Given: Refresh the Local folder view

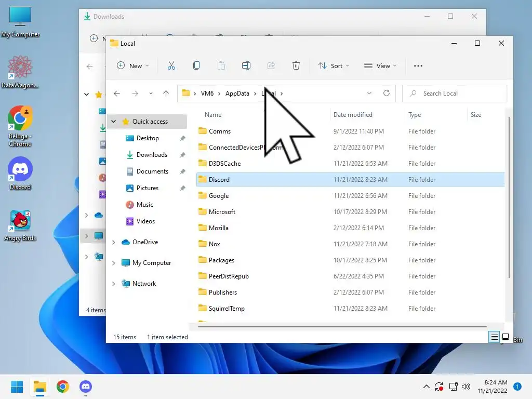Looking at the screenshot, I should click(387, 93).
